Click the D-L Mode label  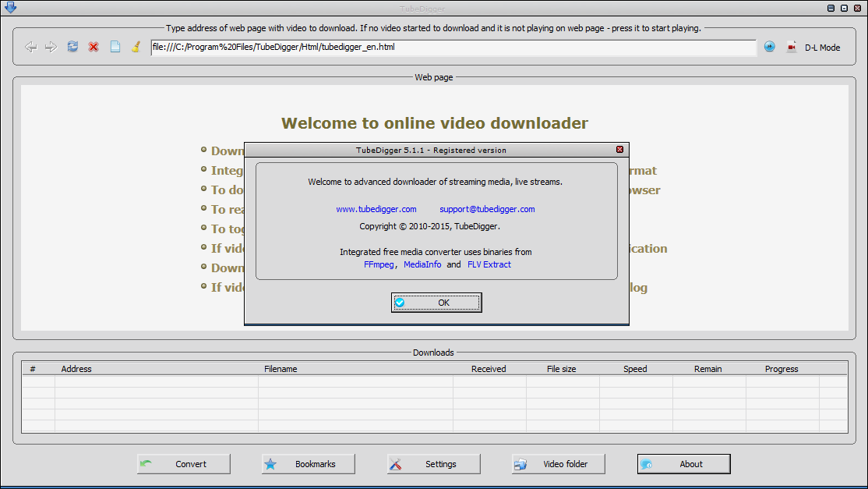click(x=822, y=48)
